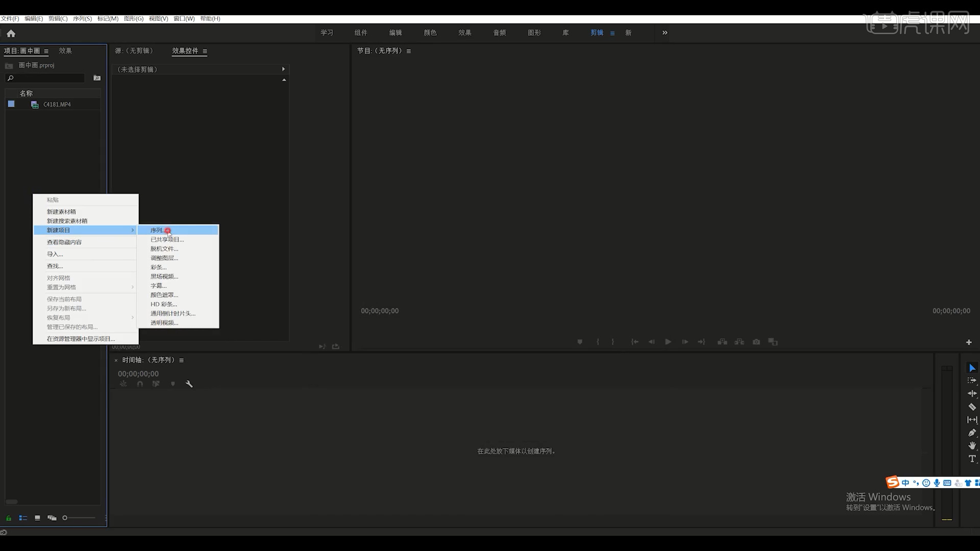
Task: Click the Lift button in Program monitor
Action: pyautogui.click(x=722, y=342)
